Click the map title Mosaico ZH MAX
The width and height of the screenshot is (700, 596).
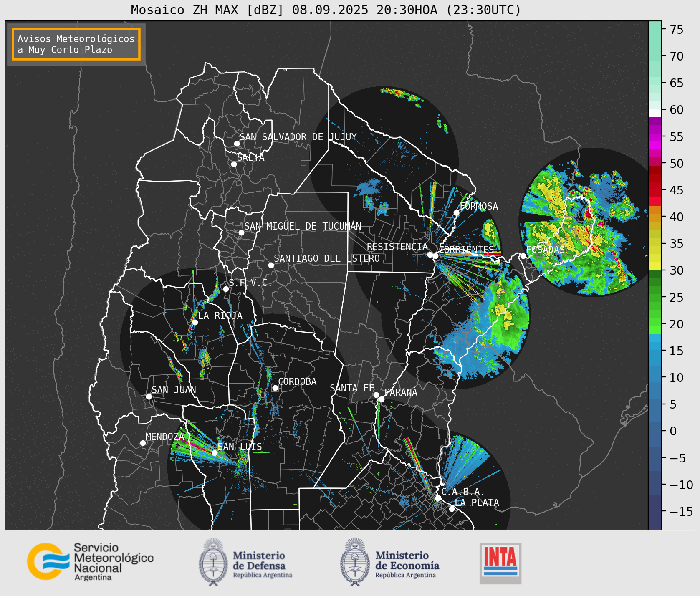point(326,10)
